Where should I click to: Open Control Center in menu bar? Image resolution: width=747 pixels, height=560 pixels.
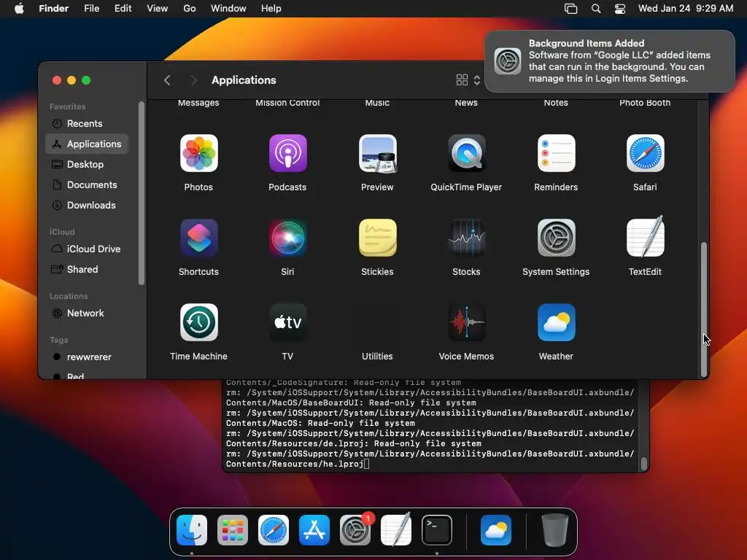[x=620, y=9]
